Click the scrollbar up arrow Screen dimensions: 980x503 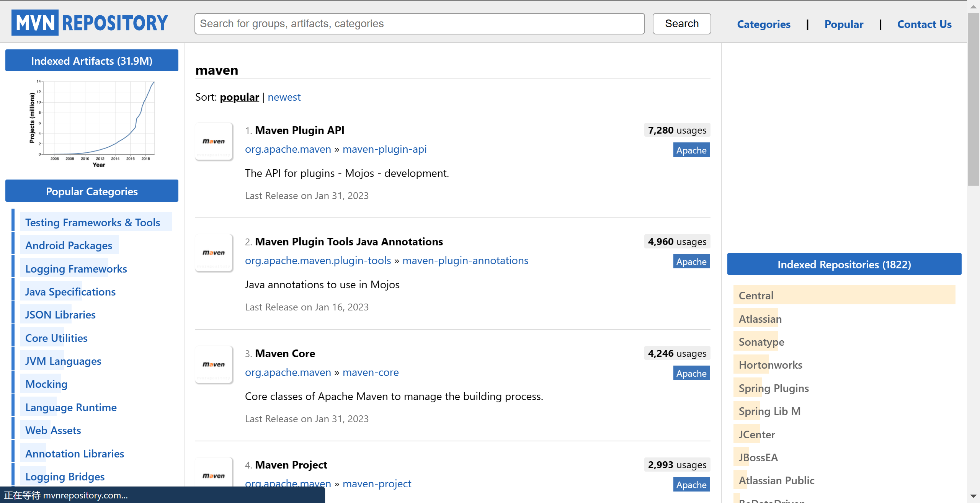[973, 7]
